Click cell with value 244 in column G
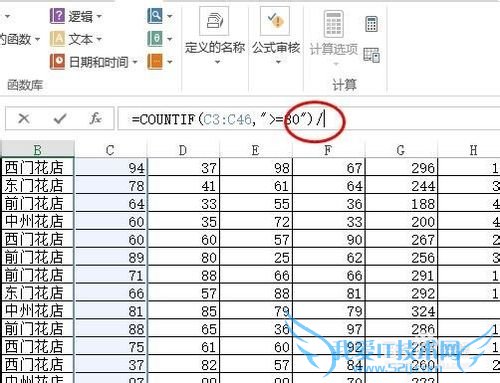Screen dimensions: 500x383 coord(401,185)
